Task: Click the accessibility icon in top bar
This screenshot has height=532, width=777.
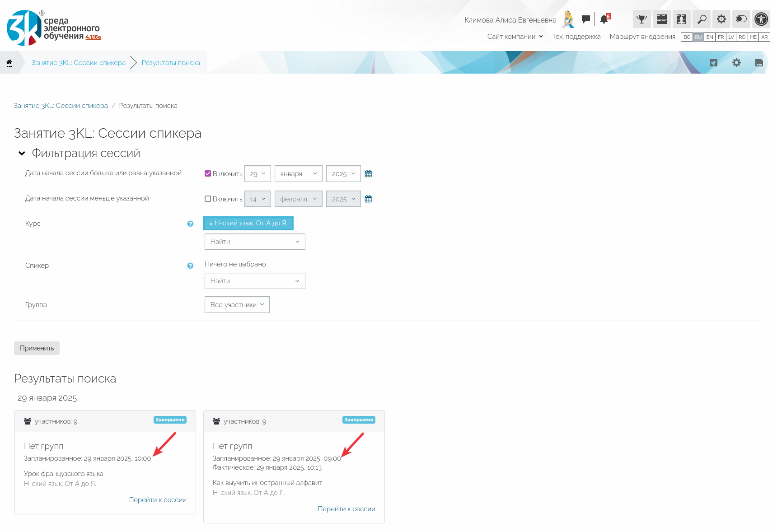Action: coord(761,19)
